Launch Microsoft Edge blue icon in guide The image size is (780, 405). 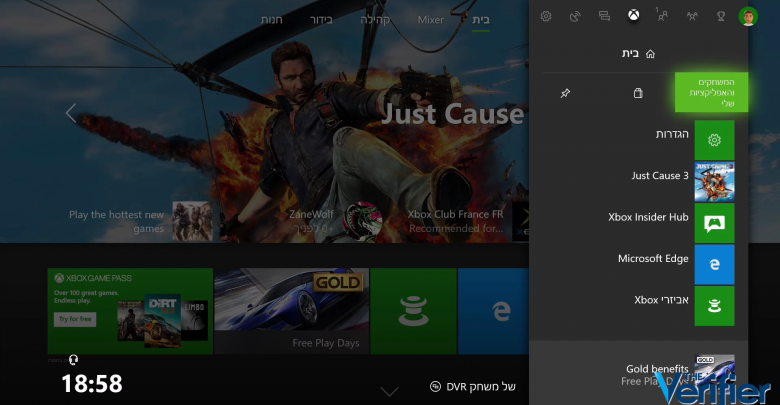pos(714,264)
